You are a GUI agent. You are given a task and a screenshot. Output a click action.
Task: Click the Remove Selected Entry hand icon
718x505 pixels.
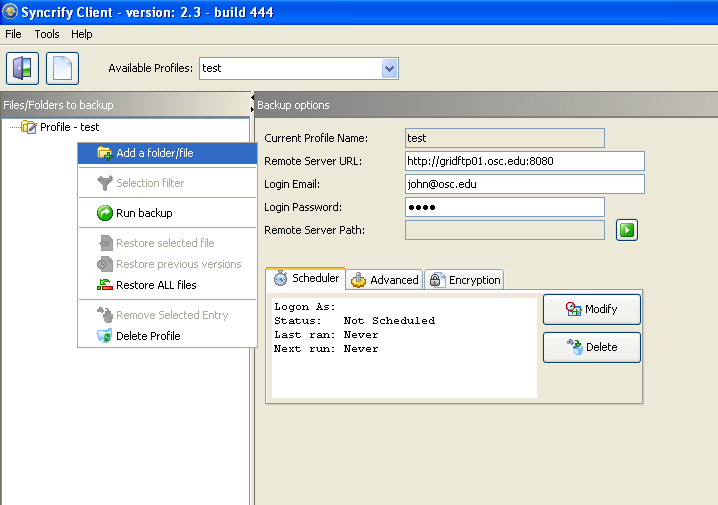[x=104, y=315]
